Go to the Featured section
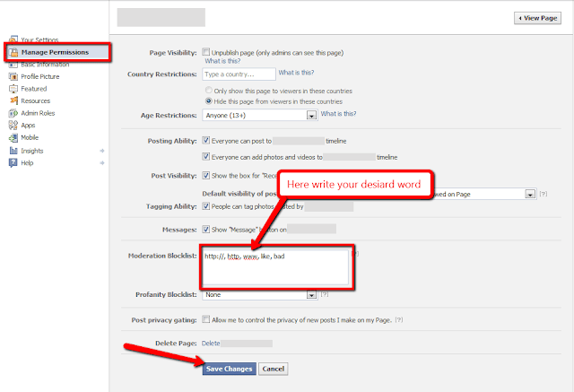The width and height of the screenshot is (574, 392). click(34, 89)
